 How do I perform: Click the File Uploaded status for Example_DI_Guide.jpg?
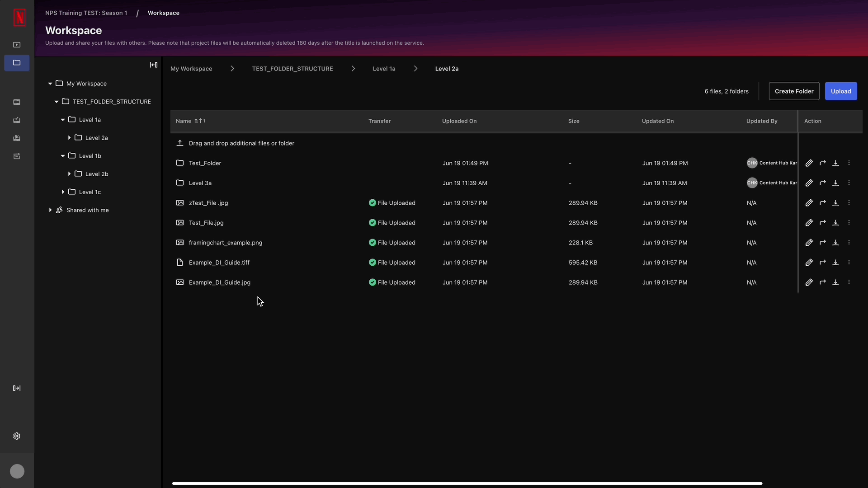coord(392,282)
